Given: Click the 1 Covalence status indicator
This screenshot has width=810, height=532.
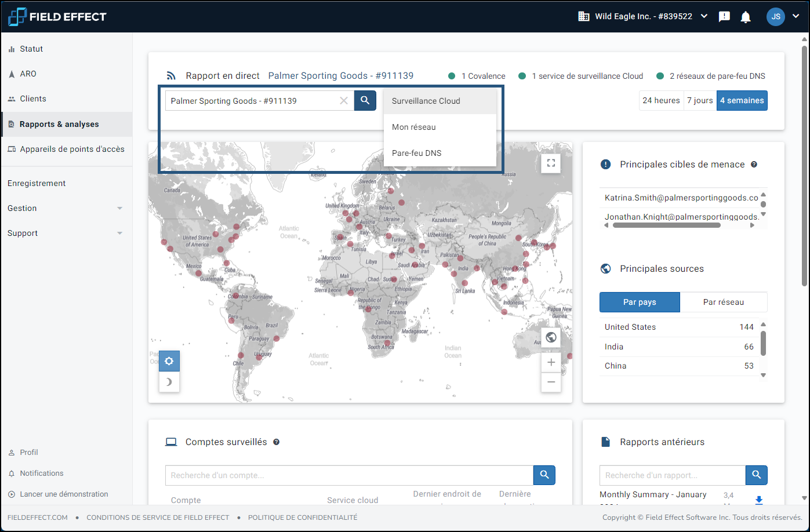Looking at the screenshot, I should coord(477,76).
